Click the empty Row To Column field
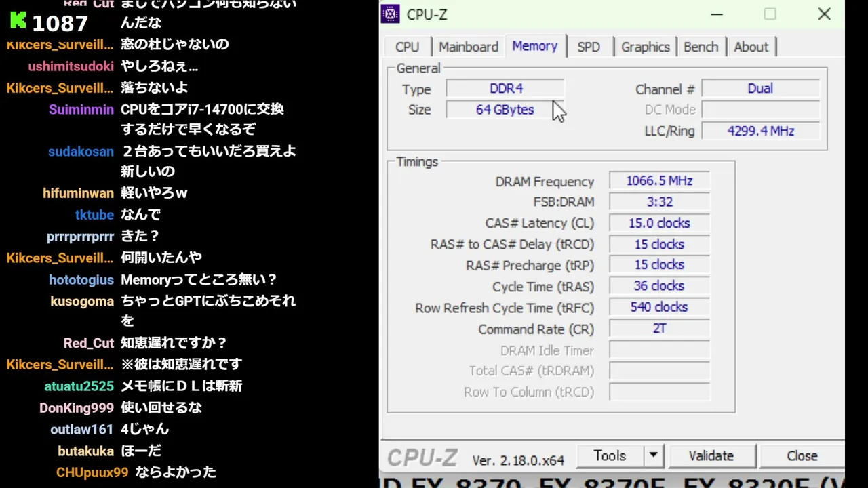 click(x=659, y=392)
